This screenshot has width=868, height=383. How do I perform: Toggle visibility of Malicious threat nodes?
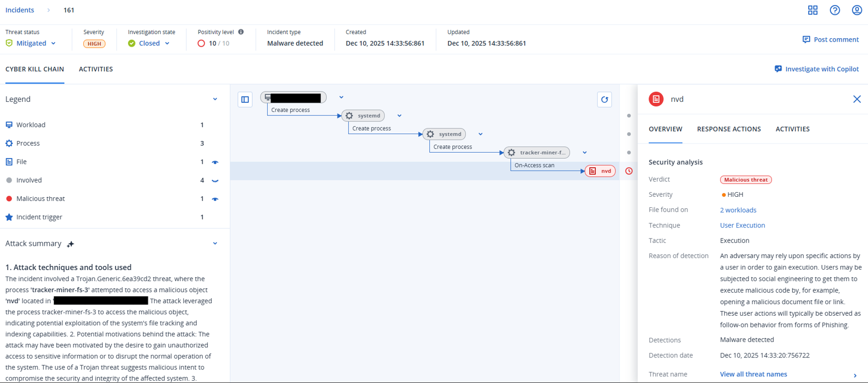[x=215, y=199]
